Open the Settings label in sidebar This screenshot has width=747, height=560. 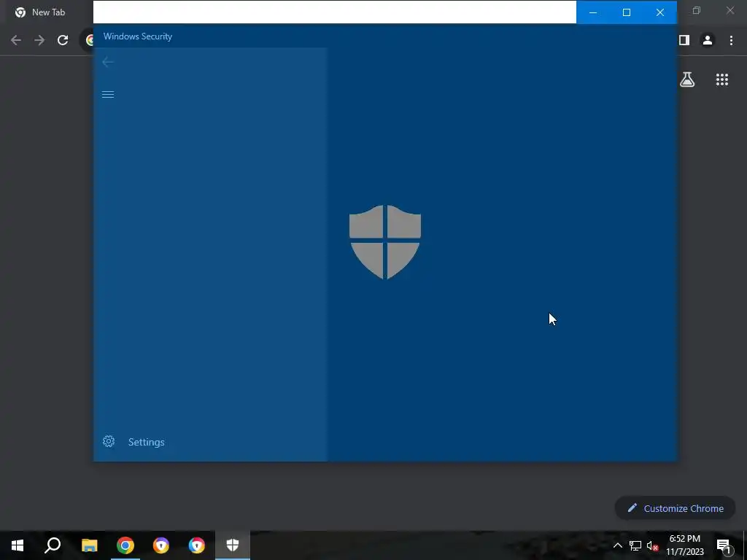[146, 442]
